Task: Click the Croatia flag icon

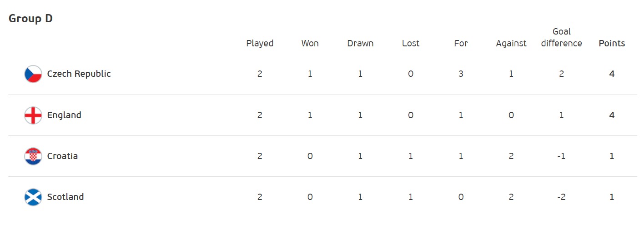Action: [33, 156]
